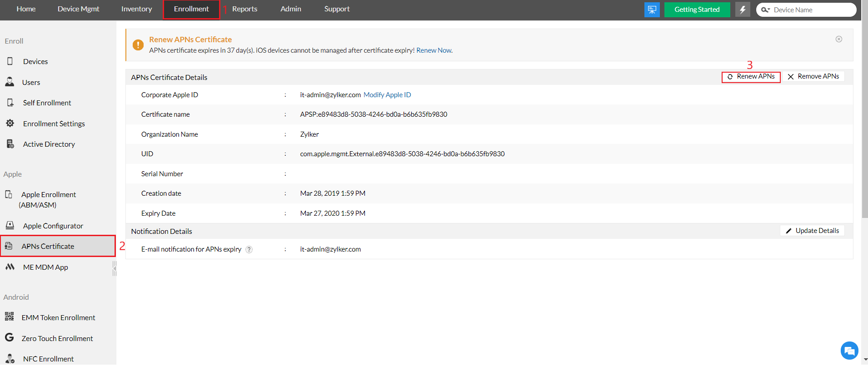The image size is (868, 366).
Task: Click the organization name Zylker
Action: click(309, 134)
